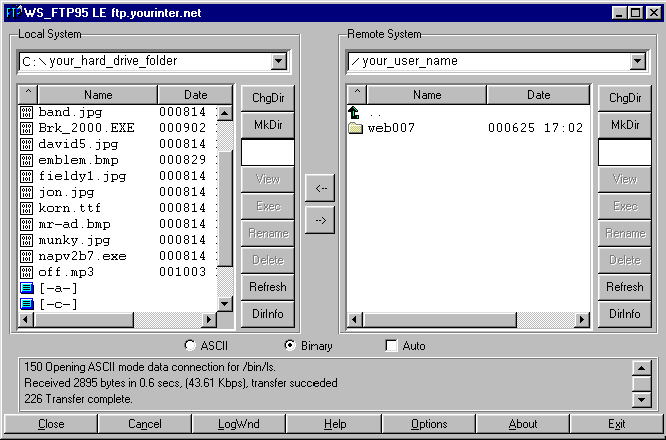Select fieldy1.jpg file icon
Image resolution: width=666 pixels, height=440 pixels.
26,176
